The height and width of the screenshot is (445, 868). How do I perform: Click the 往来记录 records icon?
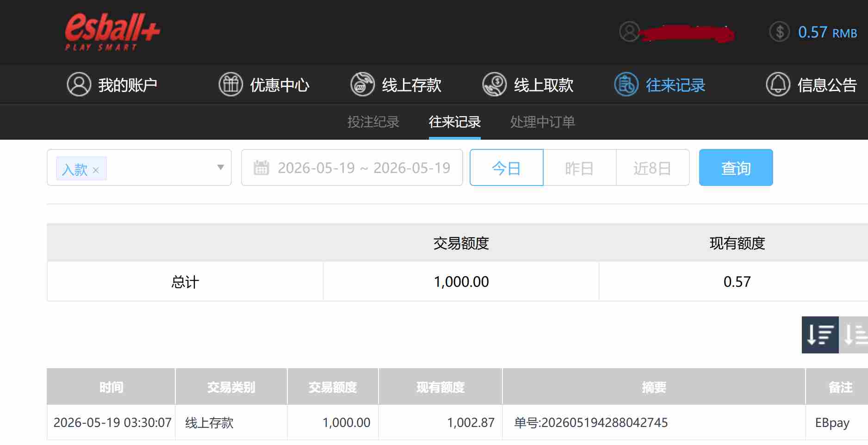click(626, 85)
